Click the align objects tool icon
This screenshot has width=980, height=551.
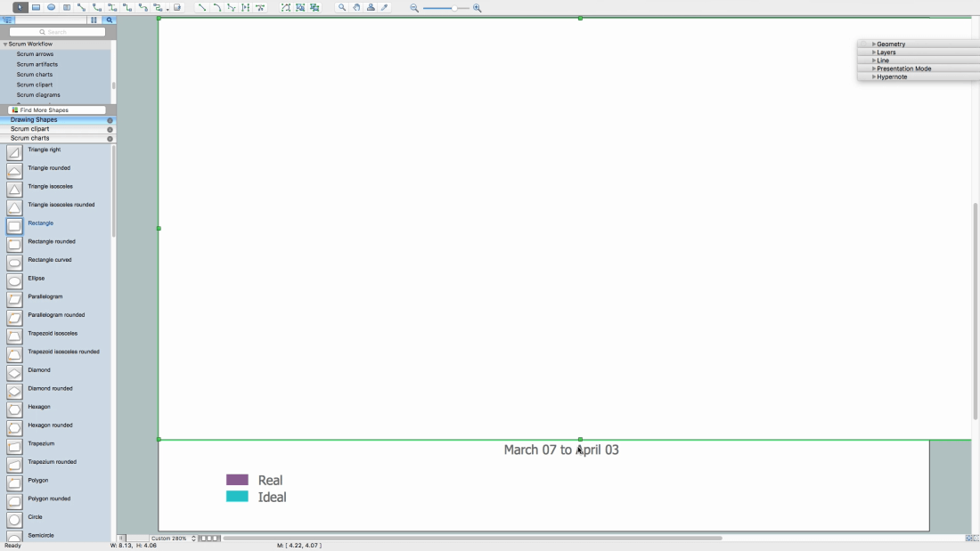tap(314, 7)
